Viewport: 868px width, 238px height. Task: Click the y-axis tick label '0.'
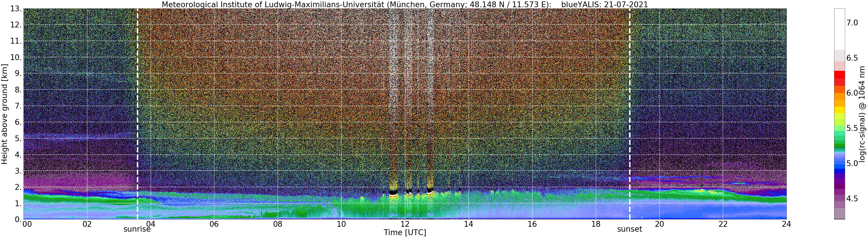18,219
